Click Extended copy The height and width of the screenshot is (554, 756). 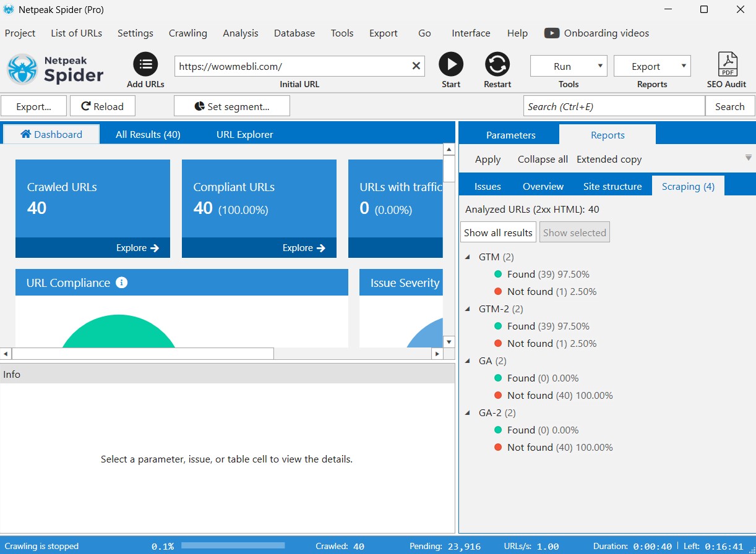click(x=609, y=160)
